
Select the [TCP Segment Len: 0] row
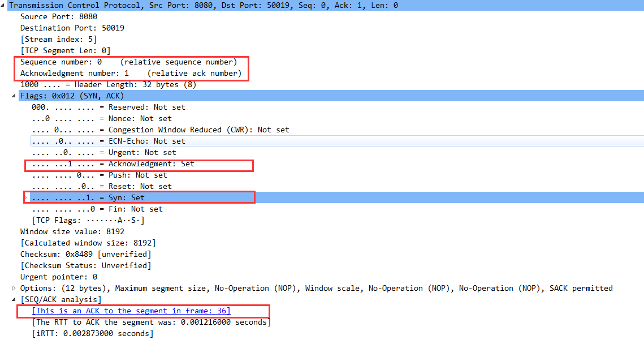coord(65,50)
